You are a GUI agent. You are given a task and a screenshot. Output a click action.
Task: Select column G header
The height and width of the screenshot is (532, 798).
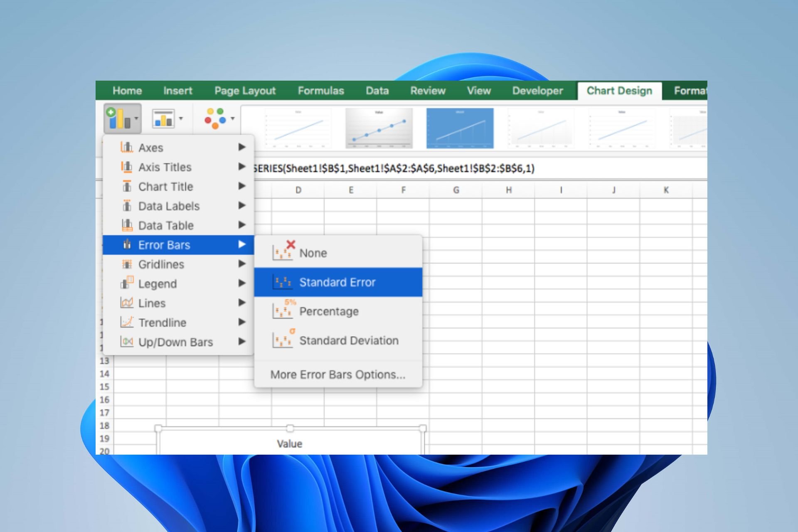tap(456, 190)
